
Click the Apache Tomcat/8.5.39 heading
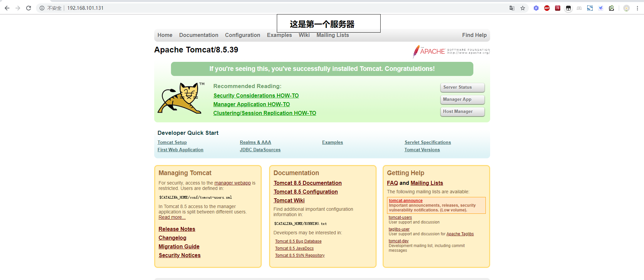(x=196, y=50)
